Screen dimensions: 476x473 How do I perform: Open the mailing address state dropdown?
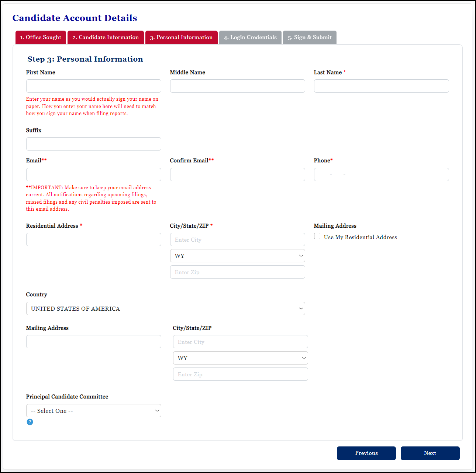pyautogui.click(x=240, y=358)
